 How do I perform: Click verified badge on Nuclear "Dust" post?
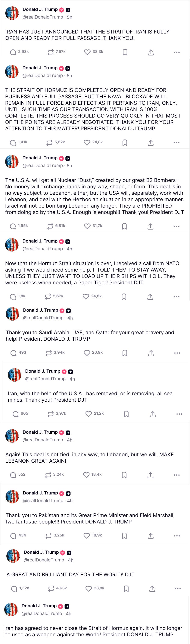(61, 158)
